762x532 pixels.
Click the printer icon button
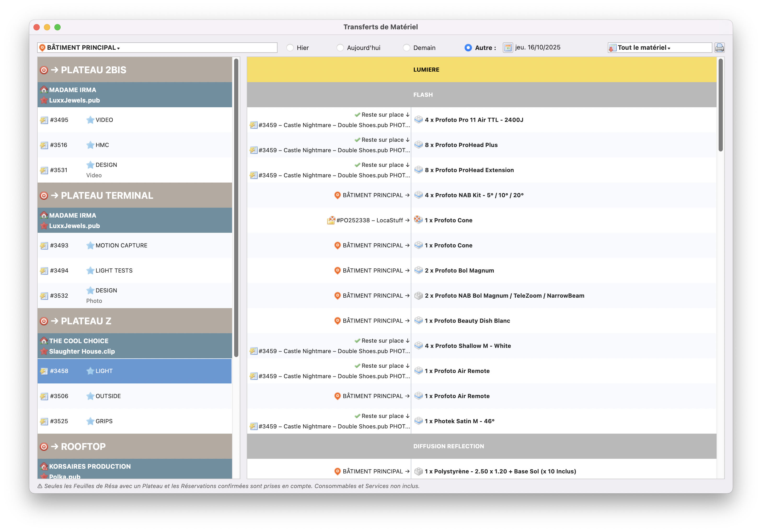pyautogui.click(x=719, y=48)
